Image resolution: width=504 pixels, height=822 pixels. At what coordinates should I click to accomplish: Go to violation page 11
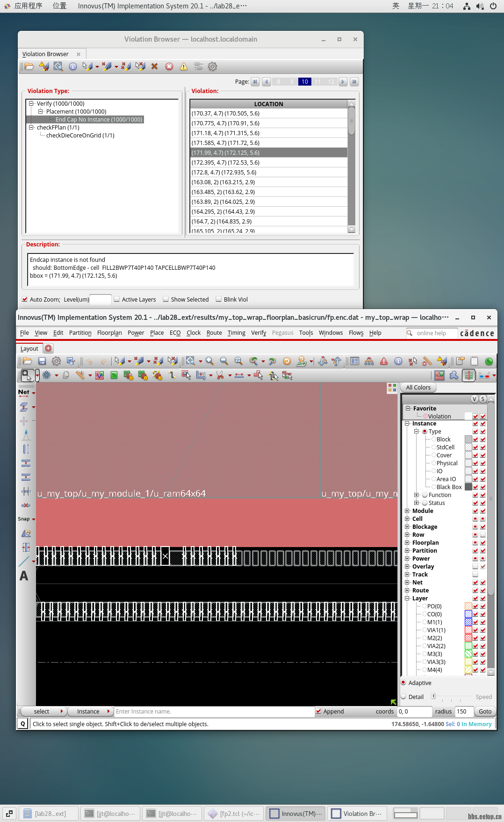tap(318, 81)
